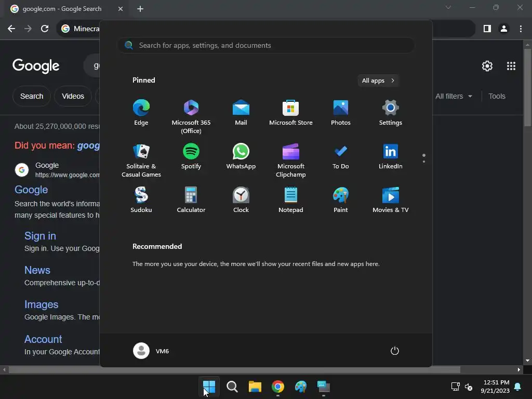Viewport: 532px width, 399px height.
Task: Open the on-screen keyboard app on taskbar
Action: tap(324, 387)
